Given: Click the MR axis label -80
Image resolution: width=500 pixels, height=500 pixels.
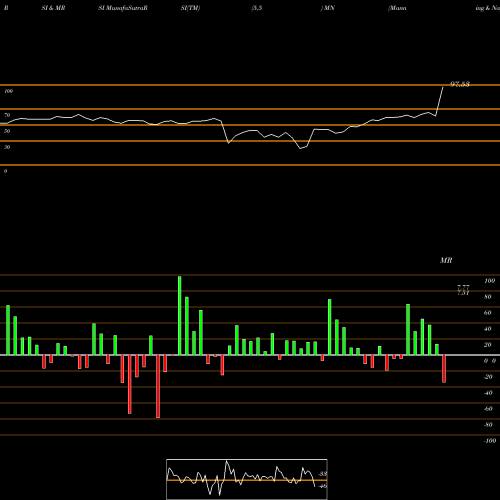Looking at the screenshot, I should click(x=488, y=425).
